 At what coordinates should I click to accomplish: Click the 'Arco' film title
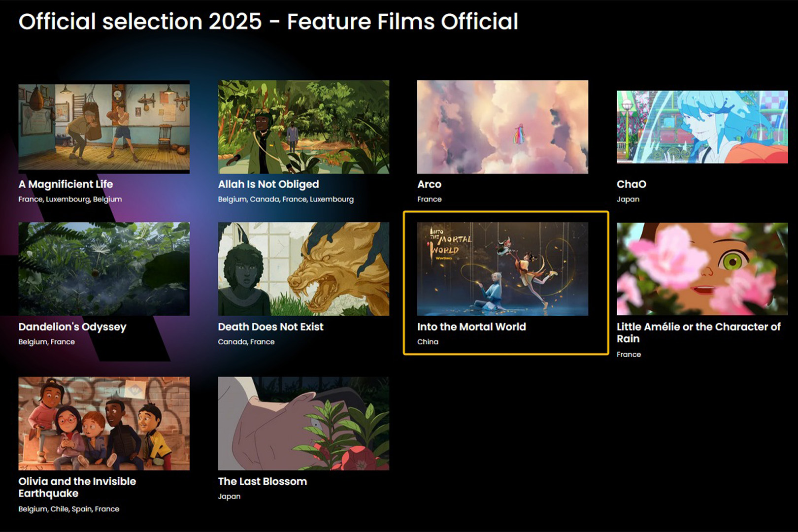click(429, 184)
